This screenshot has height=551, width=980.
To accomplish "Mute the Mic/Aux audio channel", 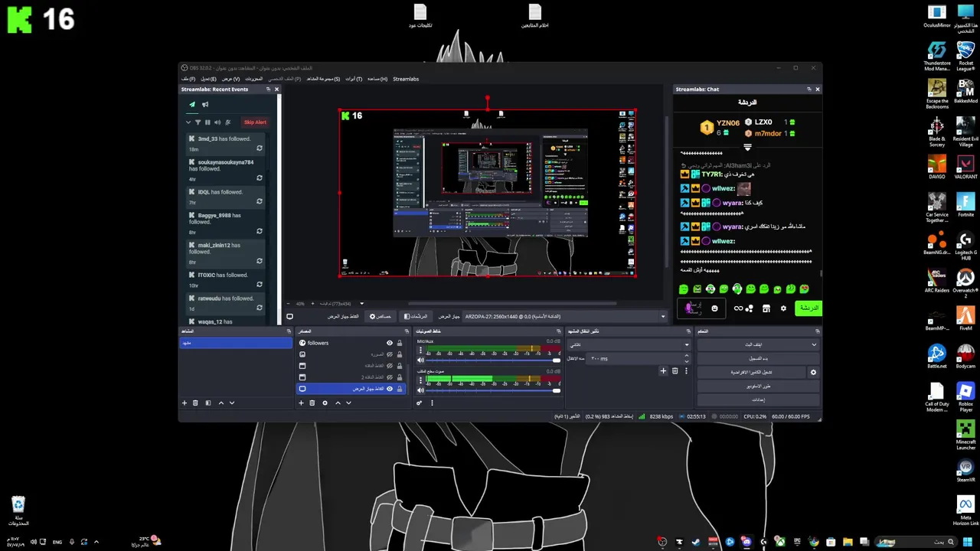I will [420, 360].
